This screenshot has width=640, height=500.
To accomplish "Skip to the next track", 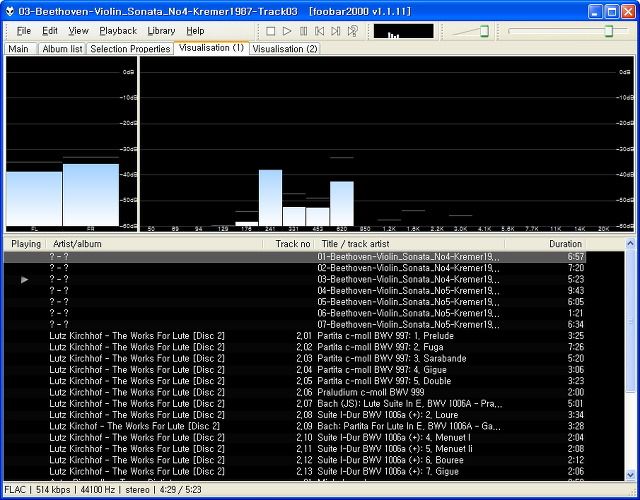I will point(336,31).
